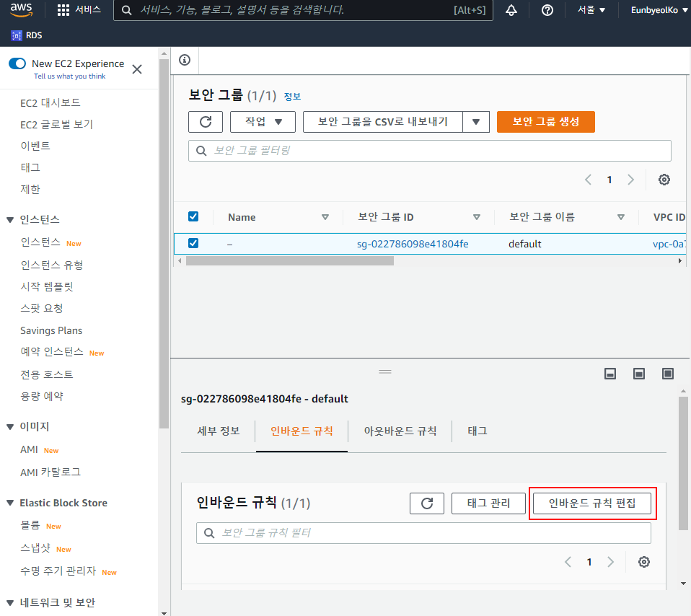Open Savings Plans in sidebar
Image resolution: width=691 pixels, height=616 pixels.
51,330
